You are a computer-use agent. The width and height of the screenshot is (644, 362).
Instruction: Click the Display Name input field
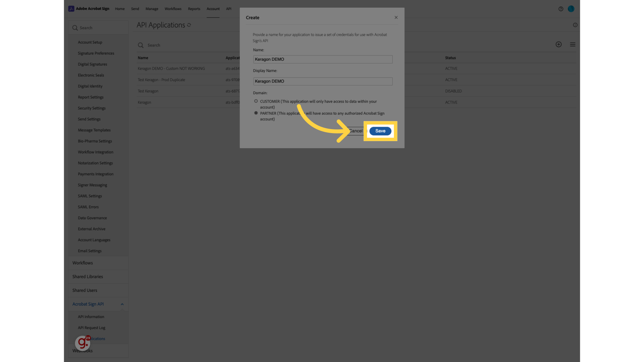pos(323,81)
